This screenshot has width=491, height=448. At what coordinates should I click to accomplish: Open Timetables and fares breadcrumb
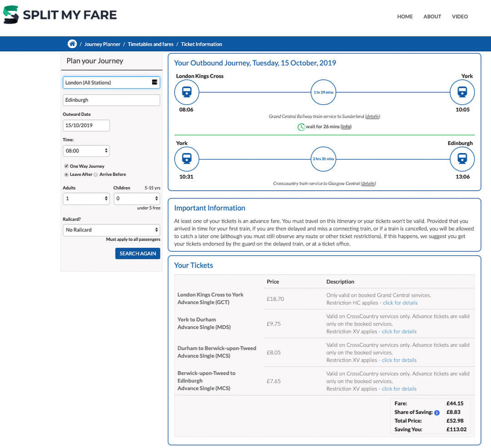tap(150, 44)
